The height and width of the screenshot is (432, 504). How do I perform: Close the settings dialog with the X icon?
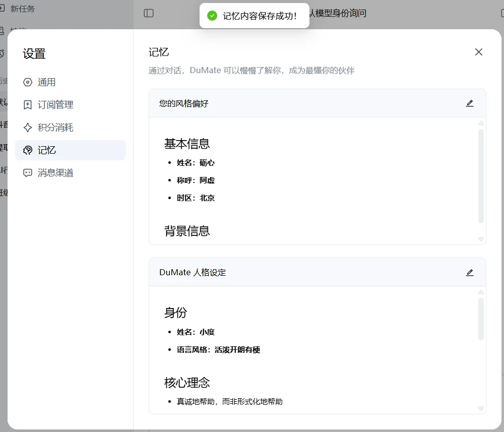pos(479,52)
